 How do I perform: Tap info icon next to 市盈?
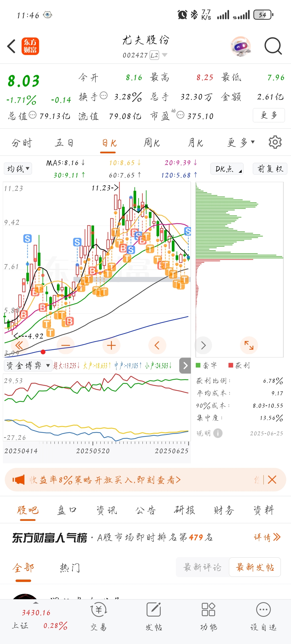pos(180,115)
